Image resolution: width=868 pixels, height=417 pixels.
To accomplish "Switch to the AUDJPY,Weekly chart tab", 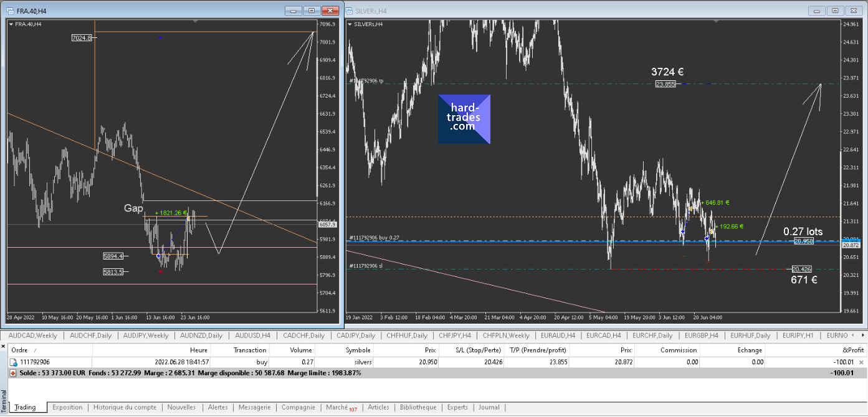I will pos(146,335).
